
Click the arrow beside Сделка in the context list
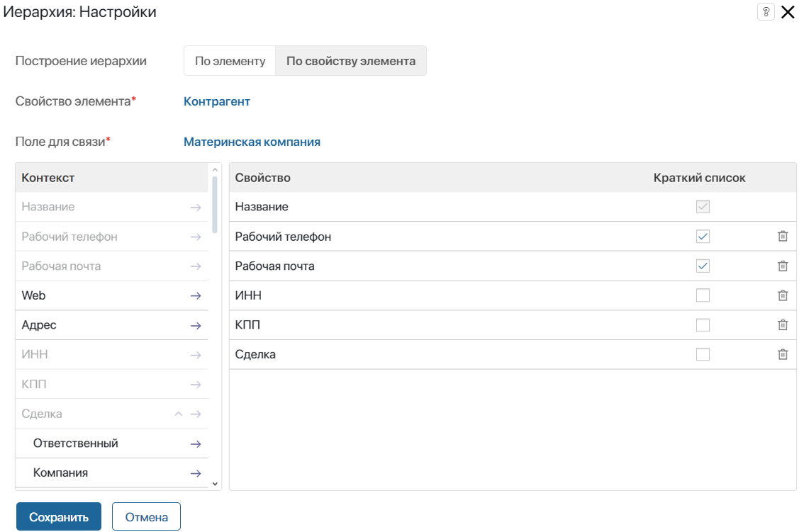[x=196, y=414]
